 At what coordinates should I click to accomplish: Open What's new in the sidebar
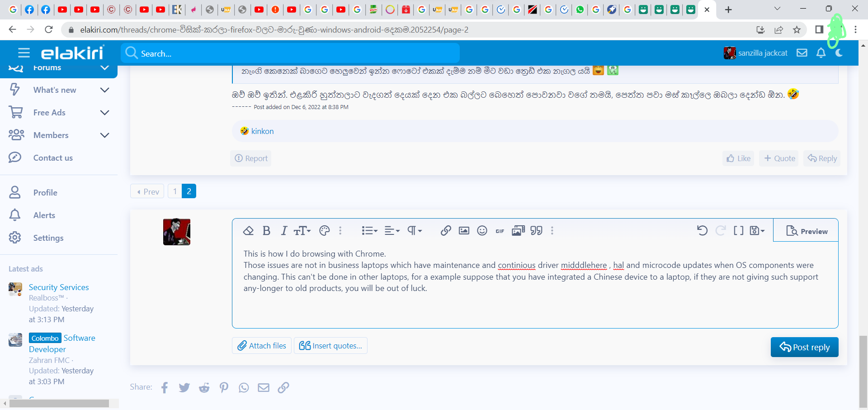tap(55, 90)
